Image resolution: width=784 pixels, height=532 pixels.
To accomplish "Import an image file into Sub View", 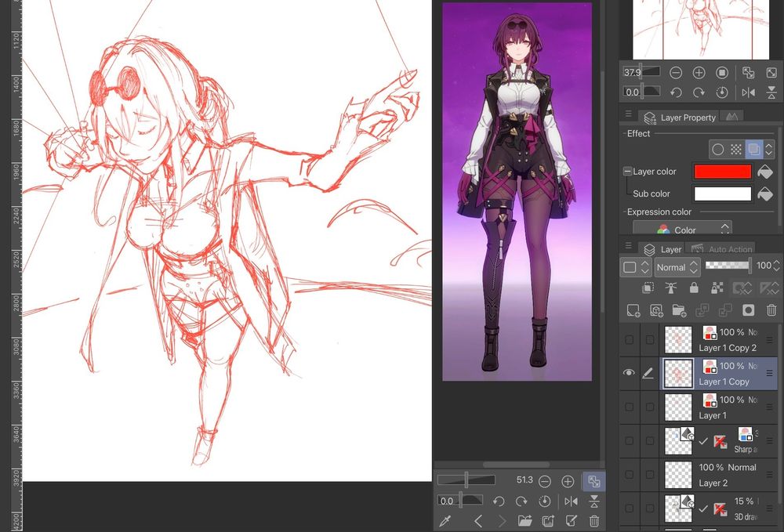I will point(524,521).
